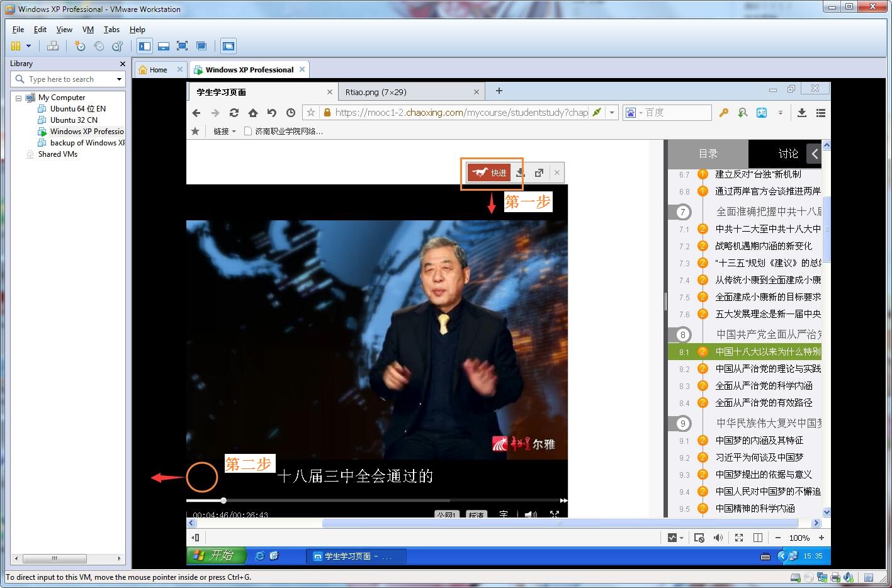Viewport: 892px width, 588px height.
Task: Open the snapshot manager icon
Action: pos(118,46)
